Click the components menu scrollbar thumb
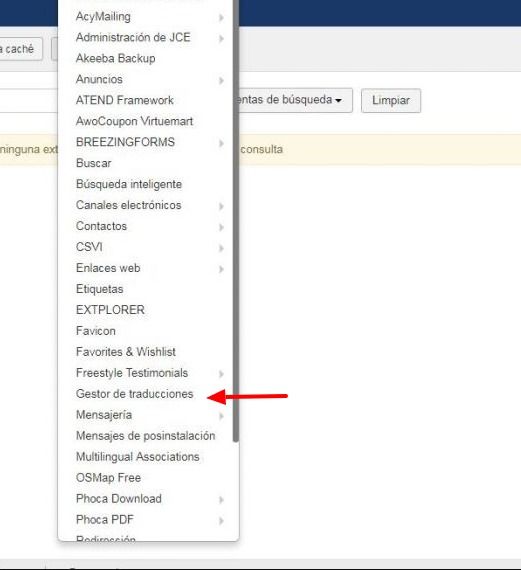The width and height of the screenshot is (521, 570). [236, 221]
